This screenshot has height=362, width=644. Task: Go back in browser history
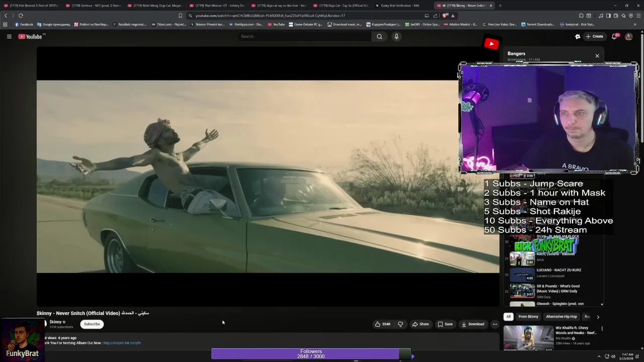point(6,16)
